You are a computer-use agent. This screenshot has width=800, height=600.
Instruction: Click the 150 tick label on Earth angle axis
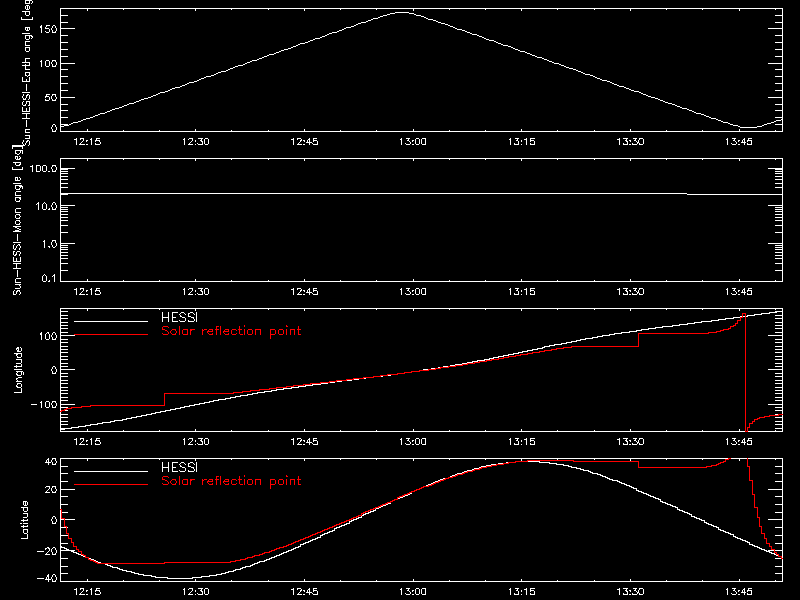pyautogui.click(x=48, y=29)
